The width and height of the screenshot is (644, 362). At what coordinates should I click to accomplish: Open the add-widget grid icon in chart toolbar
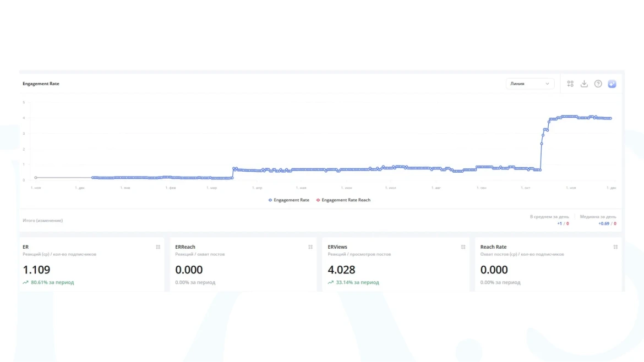570,84
